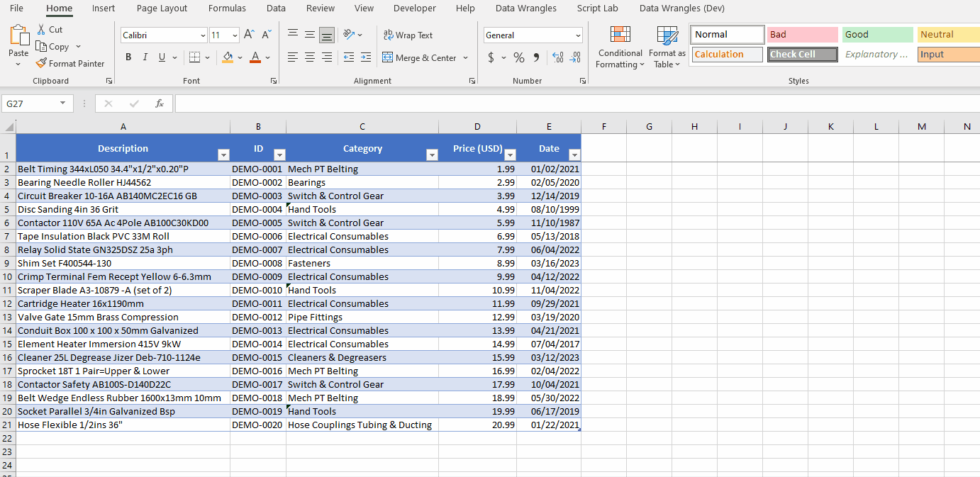The width and height of the screenshot is (980, 477).
Task: Click the Increase Font Size icon
Action: coord(249,35)
